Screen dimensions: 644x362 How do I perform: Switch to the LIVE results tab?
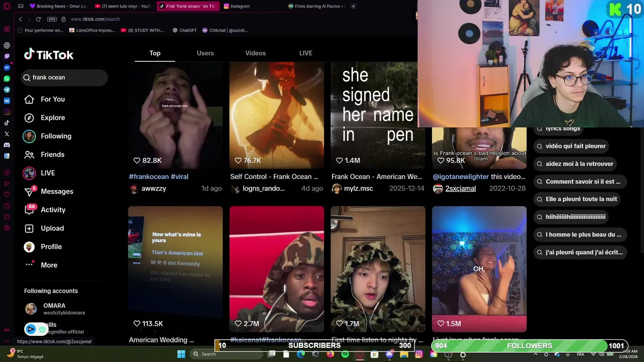coord(306,53)
